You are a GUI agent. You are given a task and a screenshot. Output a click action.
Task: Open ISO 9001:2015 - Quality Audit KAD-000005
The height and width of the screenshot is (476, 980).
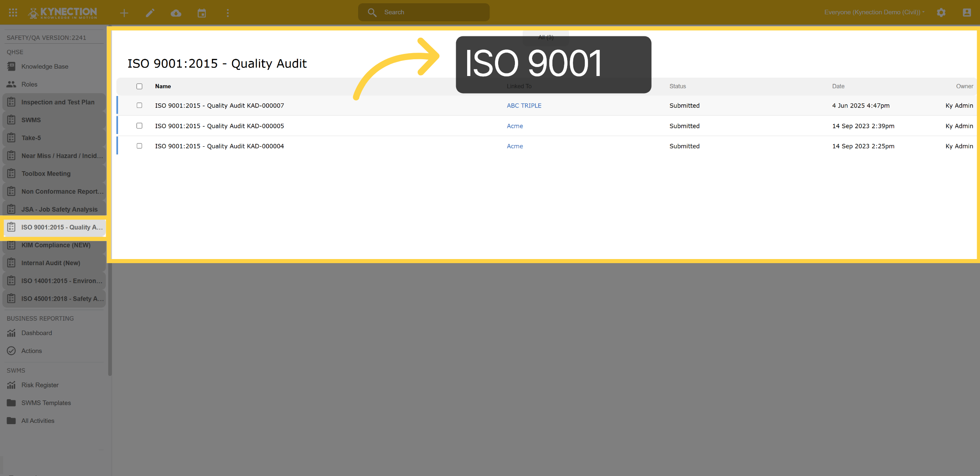pos(219,126)
